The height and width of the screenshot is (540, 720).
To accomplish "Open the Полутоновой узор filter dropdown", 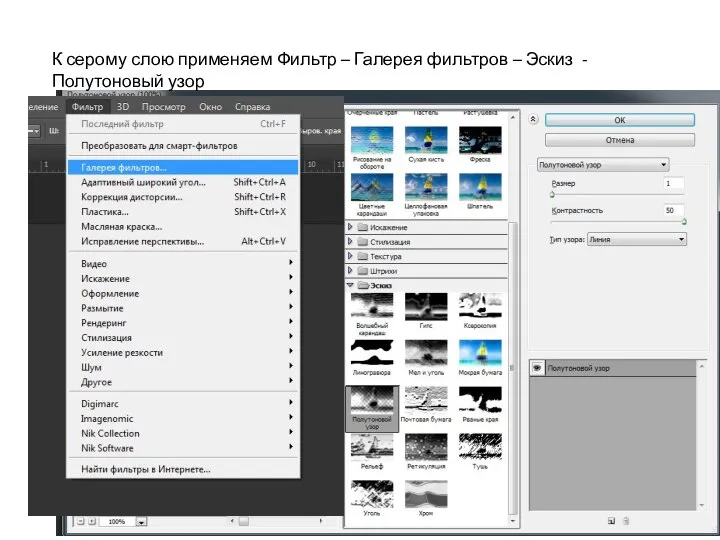I will point(603,164).
